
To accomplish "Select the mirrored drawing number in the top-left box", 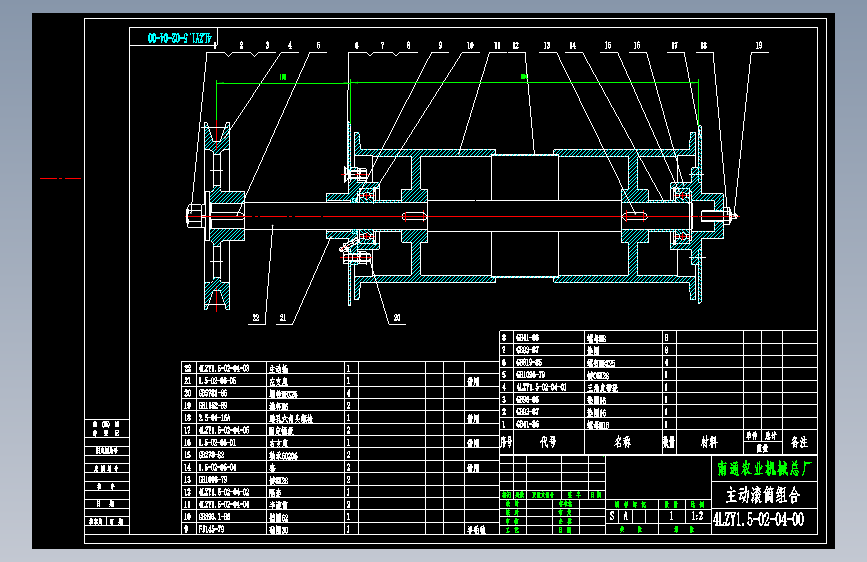I will pos(180,38).
